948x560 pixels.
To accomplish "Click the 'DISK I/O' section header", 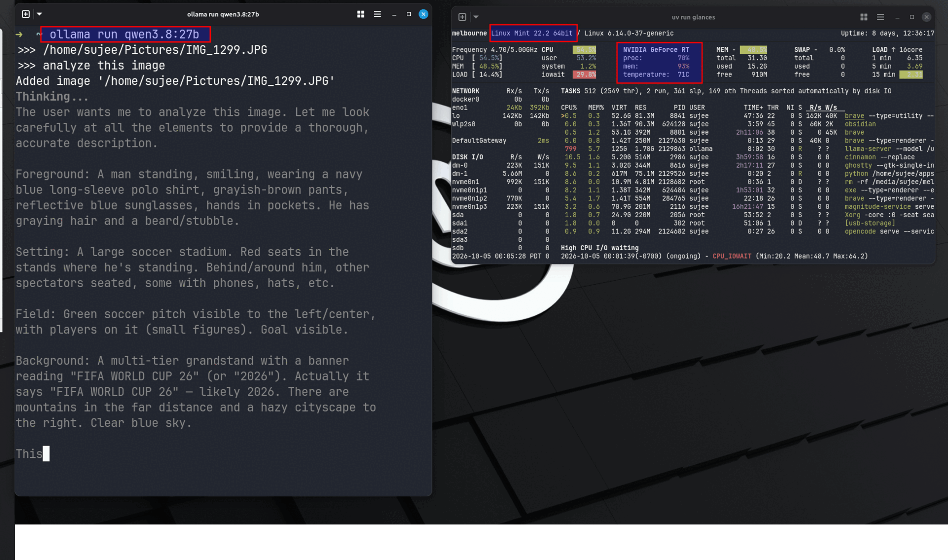I will point(468,157).
